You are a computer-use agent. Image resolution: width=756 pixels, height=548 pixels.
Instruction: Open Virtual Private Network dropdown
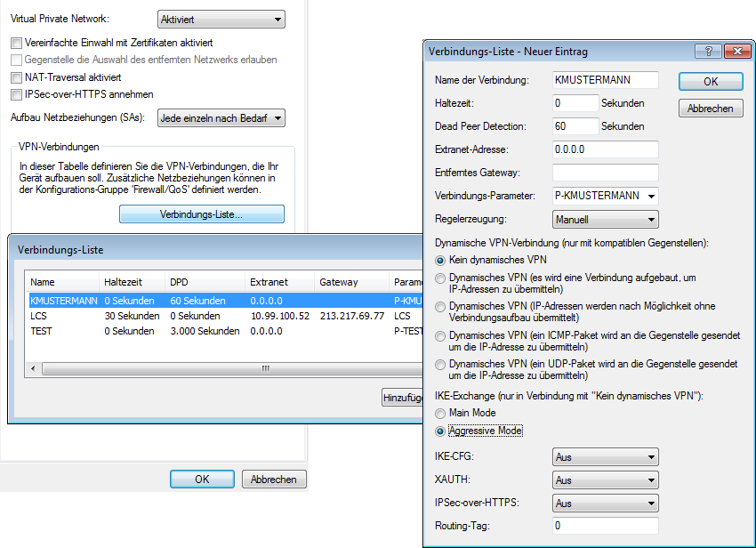pyautogui.click(x=221, y=19)
